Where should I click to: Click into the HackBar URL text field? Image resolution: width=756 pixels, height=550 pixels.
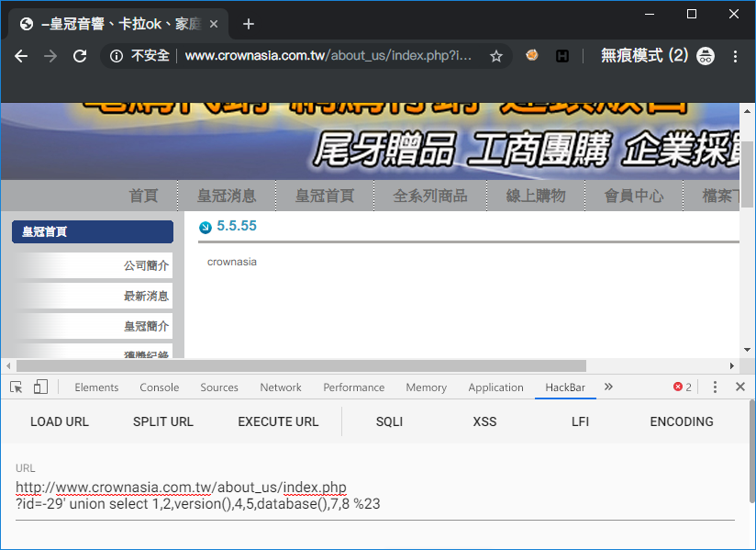pos(375,496)
